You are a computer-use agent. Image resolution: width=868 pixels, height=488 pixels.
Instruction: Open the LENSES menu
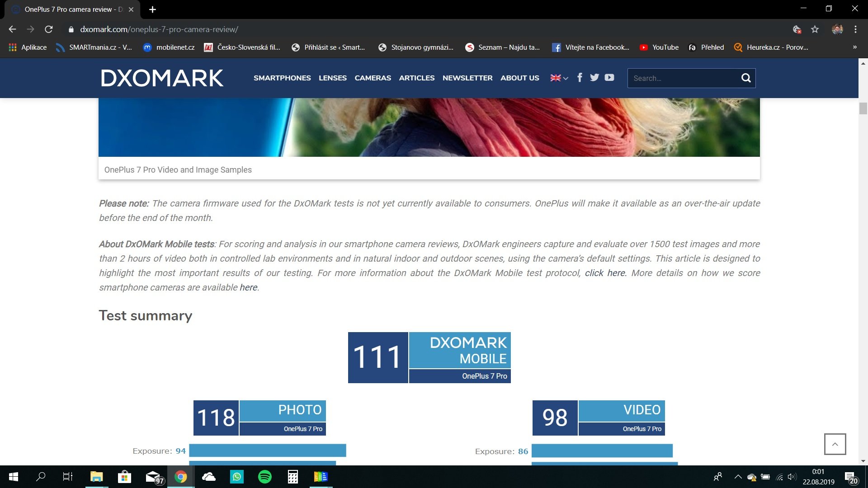coord(333,78)
